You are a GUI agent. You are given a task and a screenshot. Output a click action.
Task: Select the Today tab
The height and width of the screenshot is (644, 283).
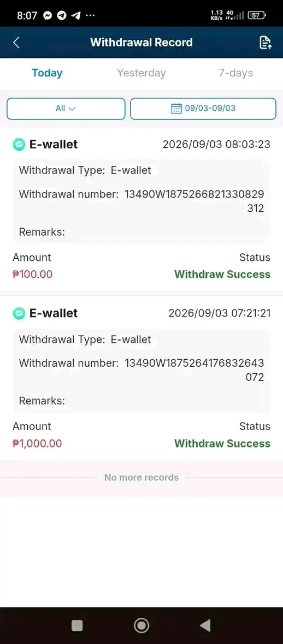tap(48, 73)
